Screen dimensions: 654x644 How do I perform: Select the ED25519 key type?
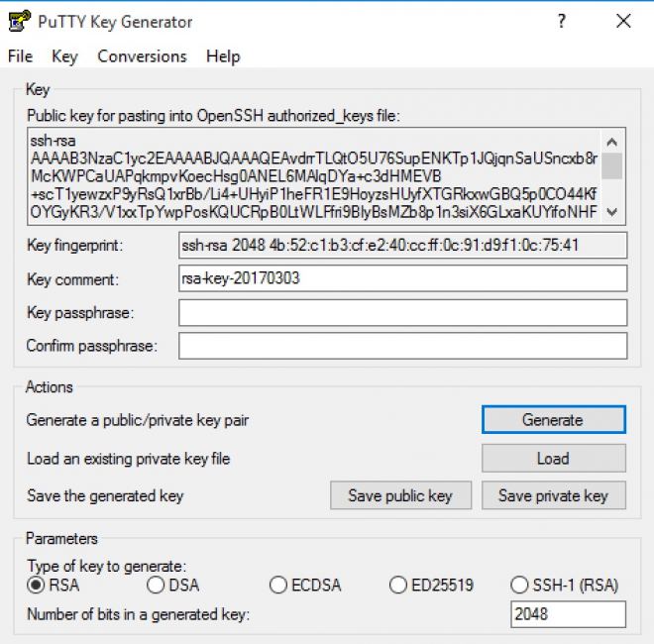(x=398, y=585)
